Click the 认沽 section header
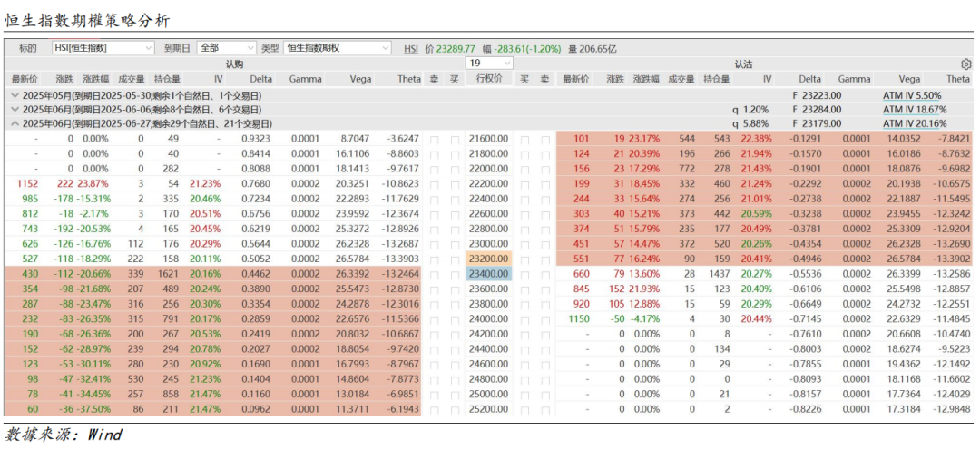Image resolution: width=980 pixels, height=450 pixels. coord(744,64)
